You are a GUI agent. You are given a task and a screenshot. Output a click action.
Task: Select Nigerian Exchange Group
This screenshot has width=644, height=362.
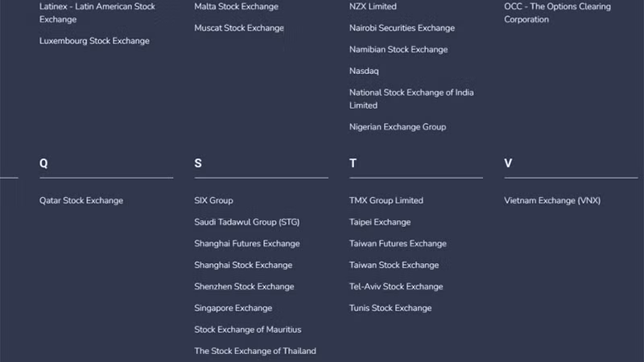tap(398, 127)
